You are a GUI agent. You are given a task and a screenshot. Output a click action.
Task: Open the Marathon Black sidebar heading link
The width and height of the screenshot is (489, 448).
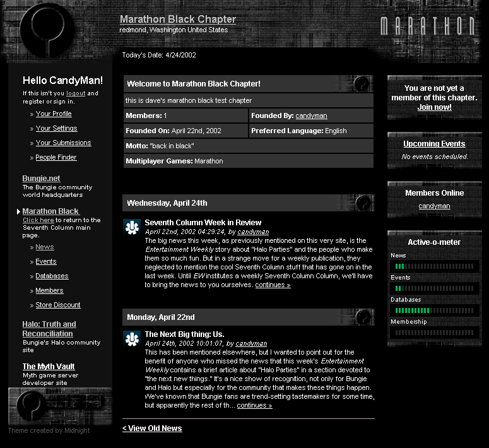tap(51, 211)
